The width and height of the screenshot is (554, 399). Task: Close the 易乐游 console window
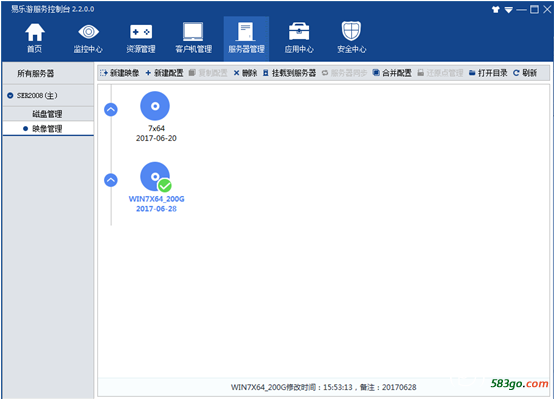tap(547, 10)
